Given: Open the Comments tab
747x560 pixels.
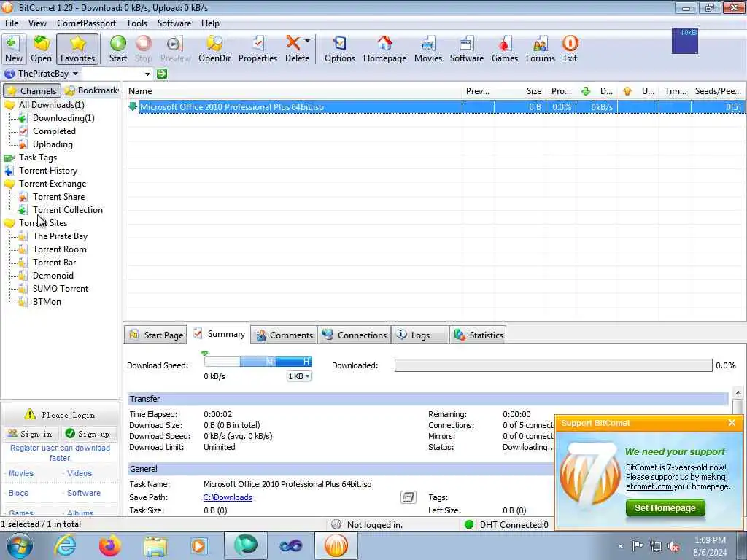Looking at the screenshot, I should [283, 335].
